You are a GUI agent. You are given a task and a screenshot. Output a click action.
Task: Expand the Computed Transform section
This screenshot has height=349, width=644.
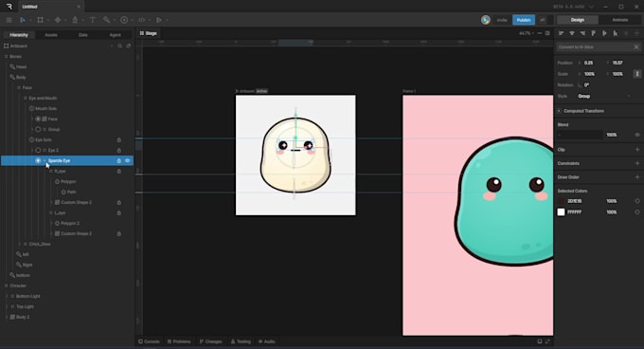point(559,111)
